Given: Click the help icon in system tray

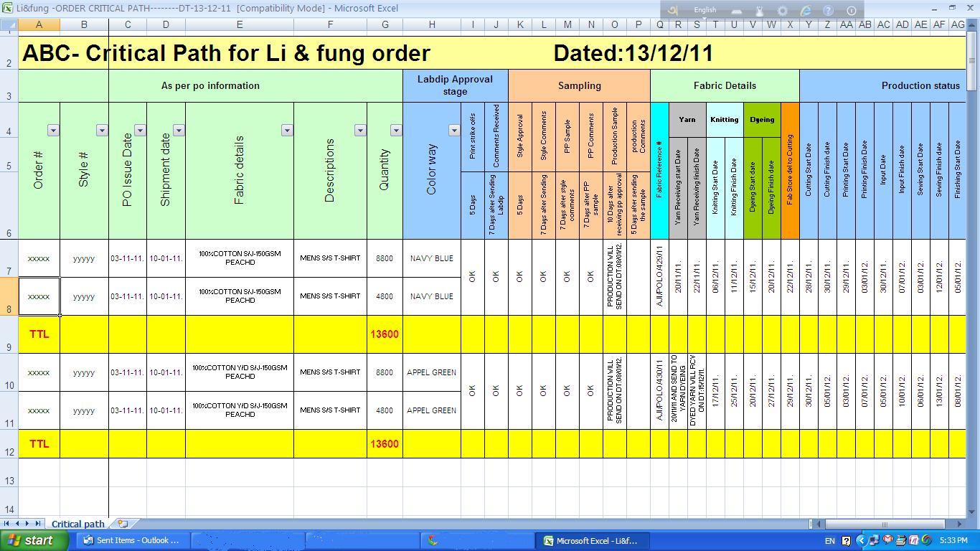Looking at the screenshot, I should (846, 540).
